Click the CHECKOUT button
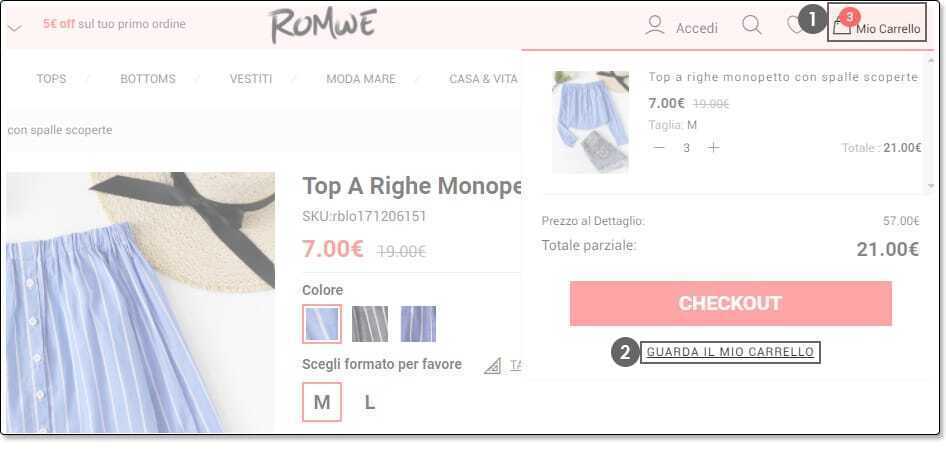Image resolution: width=946 pixels, height=450 pixels. click(x=731, y=303)
